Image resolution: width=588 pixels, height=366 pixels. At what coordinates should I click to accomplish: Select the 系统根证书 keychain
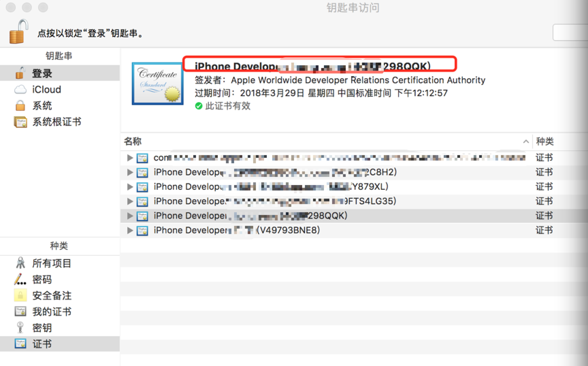(x=60, y=122)
